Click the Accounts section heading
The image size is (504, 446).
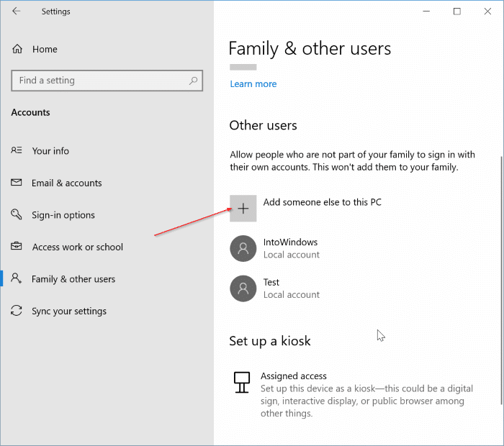click(x=30, y=112)
